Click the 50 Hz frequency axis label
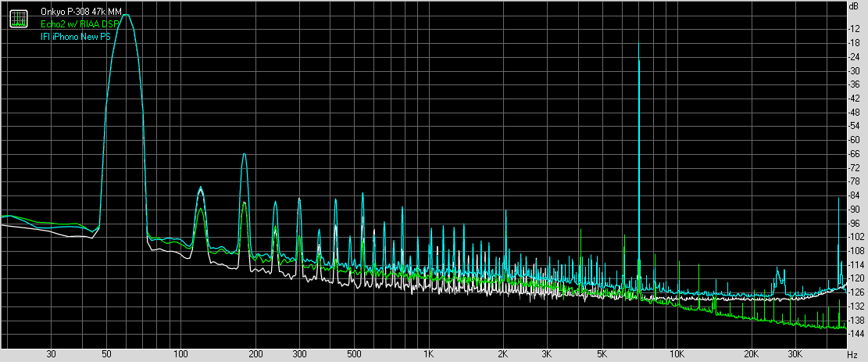 105,355
